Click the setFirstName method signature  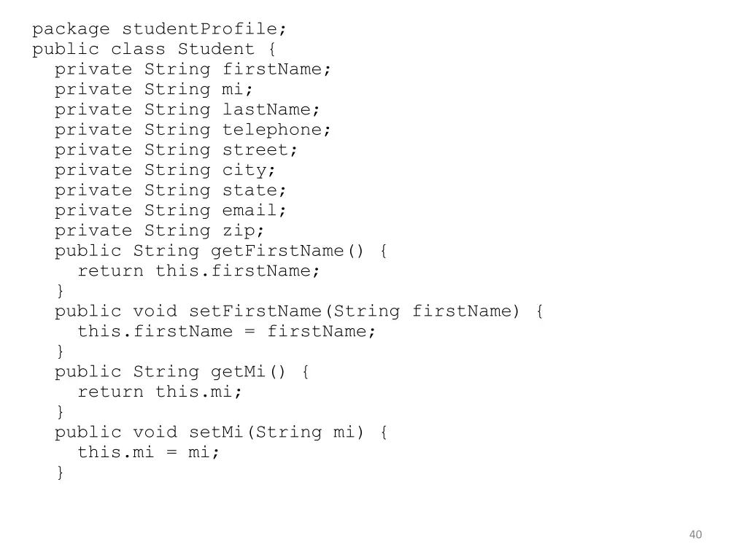click(298, 311)
